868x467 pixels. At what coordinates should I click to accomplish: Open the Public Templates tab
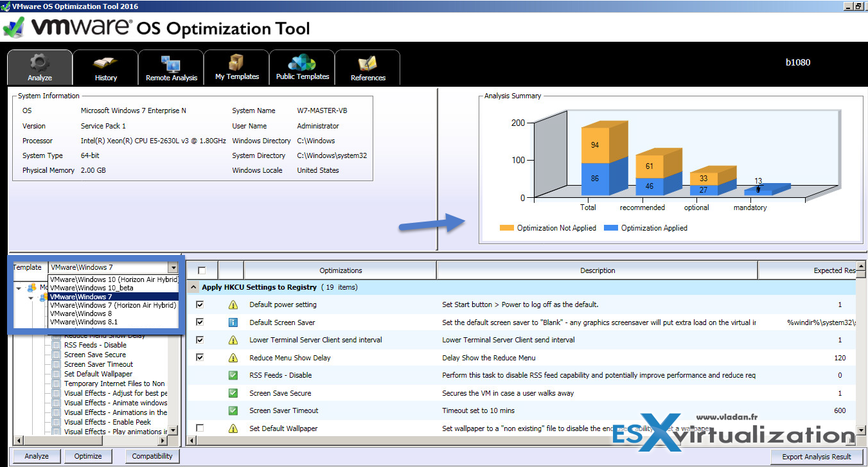[302, 67]
